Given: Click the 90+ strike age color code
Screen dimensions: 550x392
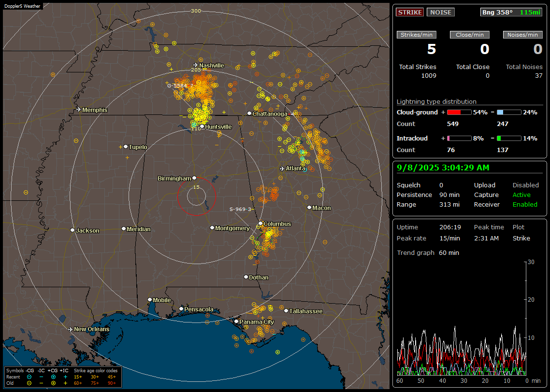Looking at the screenshot, I should pos(112,383).
